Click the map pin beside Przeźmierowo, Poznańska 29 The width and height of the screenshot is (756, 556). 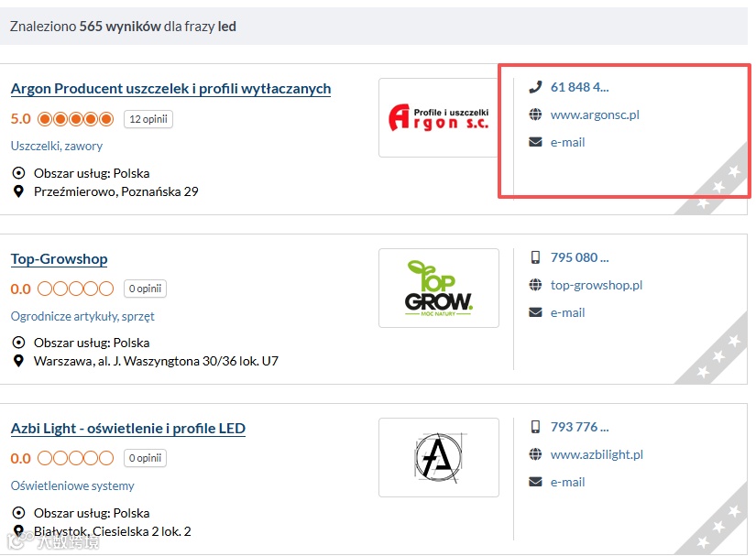(18, 191)
